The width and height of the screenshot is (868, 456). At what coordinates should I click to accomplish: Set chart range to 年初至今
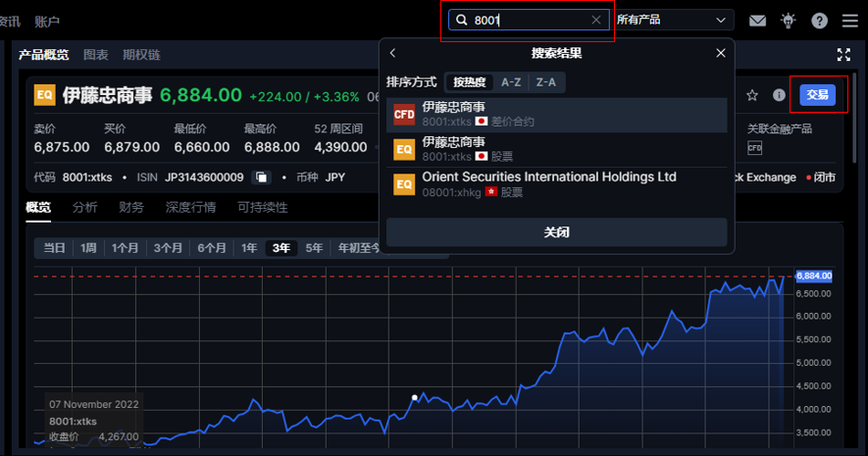tap(359, 248)
